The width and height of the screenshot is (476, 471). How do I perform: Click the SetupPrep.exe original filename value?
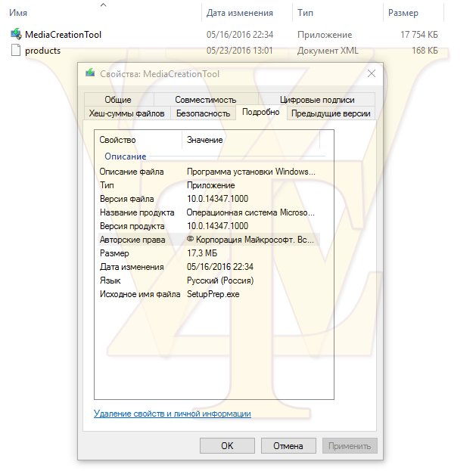click(213, 294)
